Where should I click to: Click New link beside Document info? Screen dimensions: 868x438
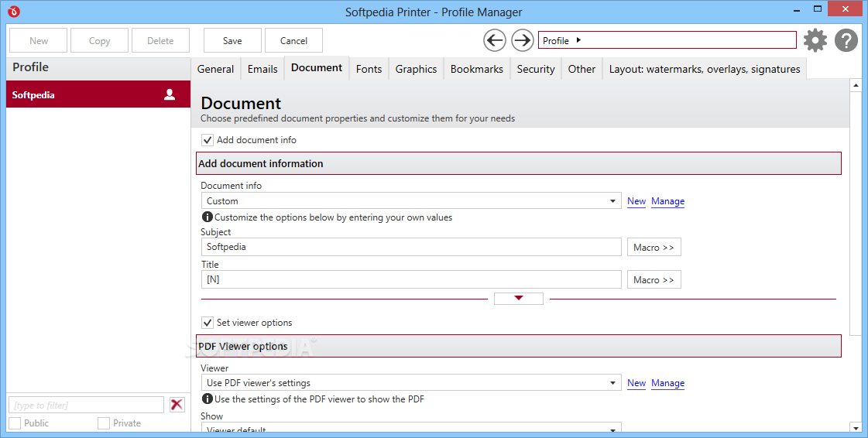pos(636,201)
